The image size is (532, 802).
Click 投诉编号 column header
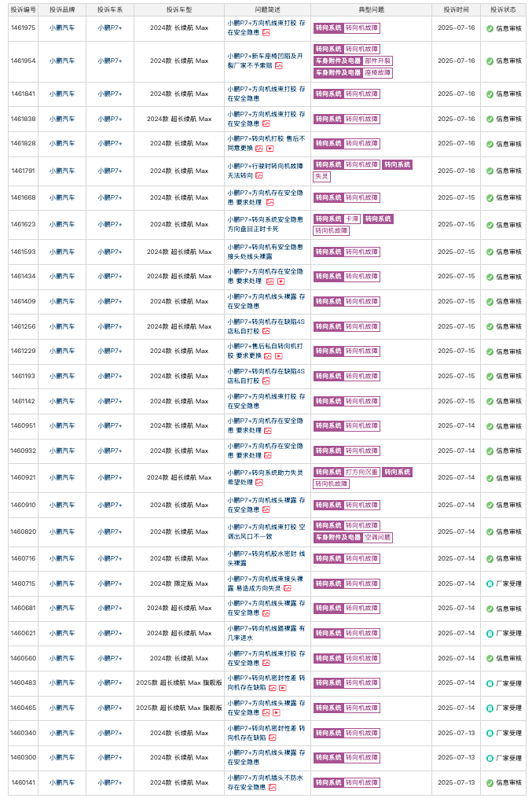pos(24,9)
